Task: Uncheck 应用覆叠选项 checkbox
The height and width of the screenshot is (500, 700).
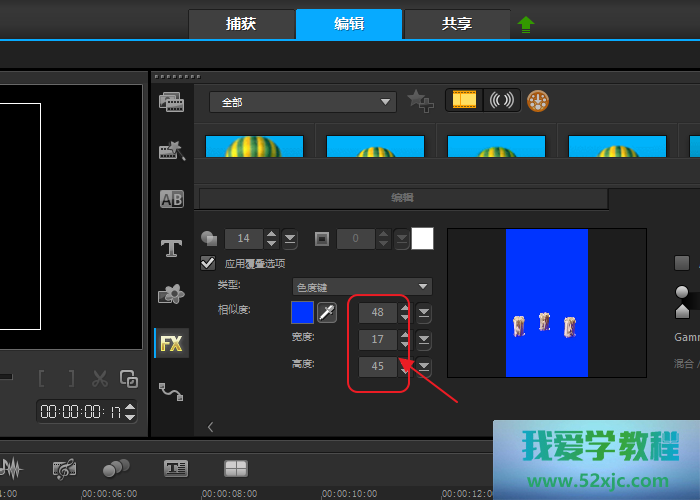Action: (x=209, y=263)
